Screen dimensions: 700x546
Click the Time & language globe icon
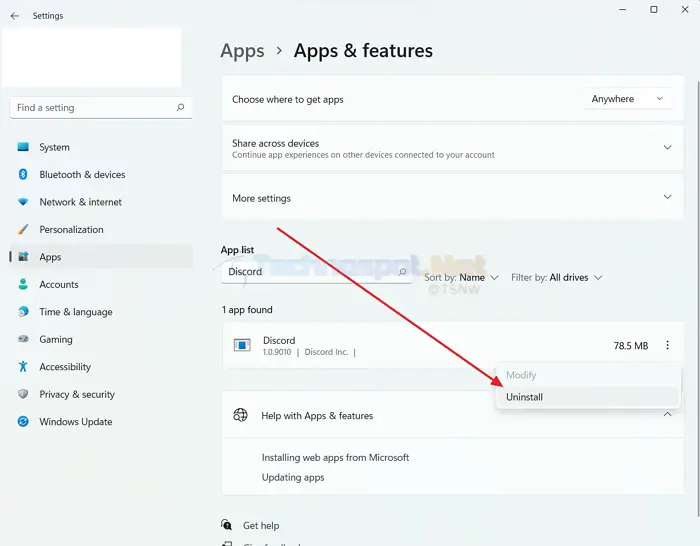23,312
